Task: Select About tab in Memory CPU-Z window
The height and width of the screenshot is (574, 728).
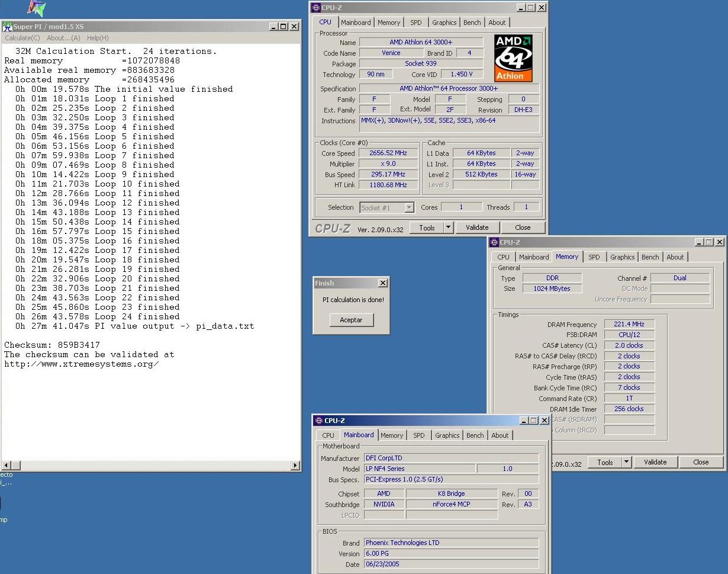Action: tap(675, 257)
